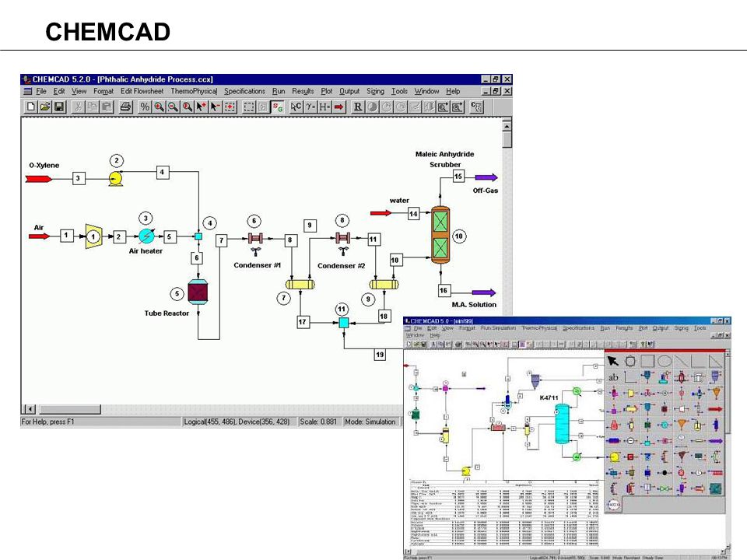This screenshot has width=747, height=560.
Task: Click the K4711 column in CHEMCAD 5.0 window
Action: click(x=562, y=423)
